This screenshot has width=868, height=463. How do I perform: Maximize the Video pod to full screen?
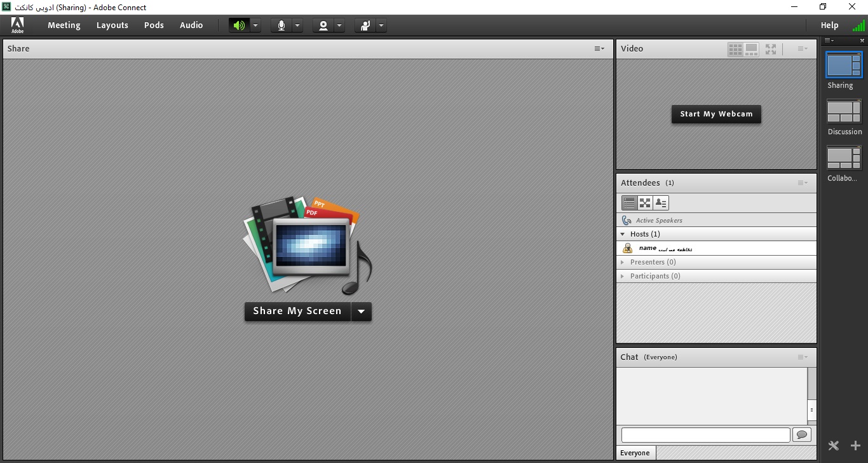(x=771, y=49)
